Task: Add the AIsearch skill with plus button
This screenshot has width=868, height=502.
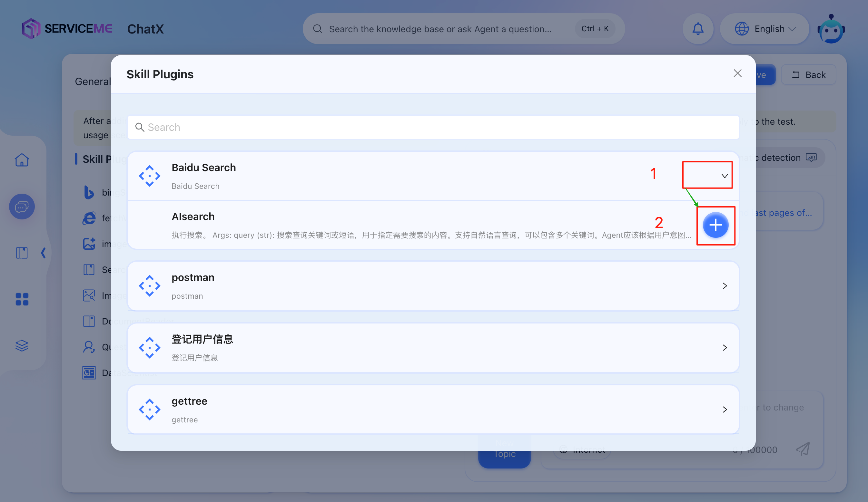Action: (715, 225)
